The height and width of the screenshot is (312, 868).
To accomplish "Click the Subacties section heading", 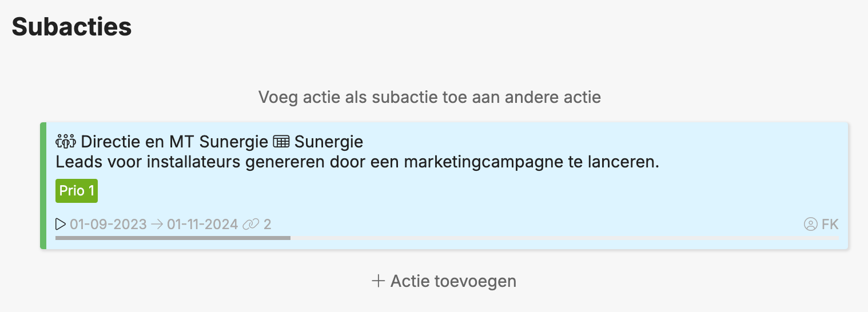I will pyautogui.click(x=72, y=27).
